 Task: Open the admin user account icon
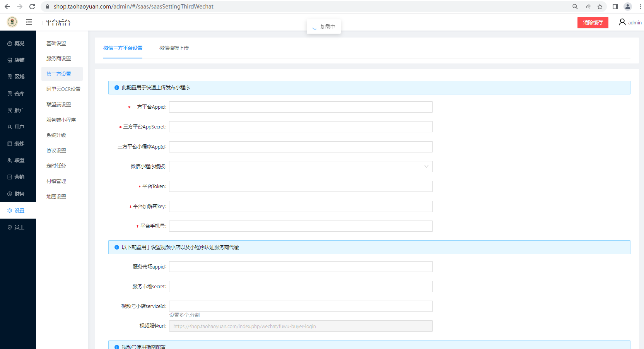tap(622, 22)
